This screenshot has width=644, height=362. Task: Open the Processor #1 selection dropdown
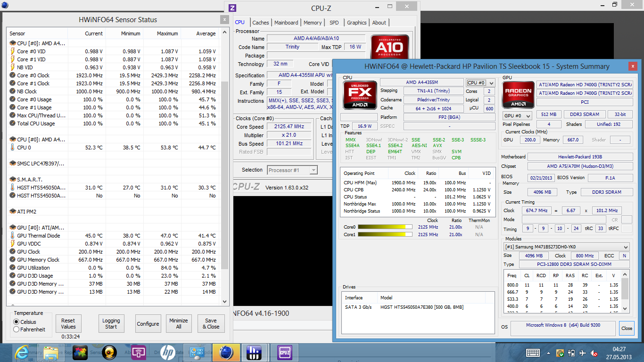[292, 170]
